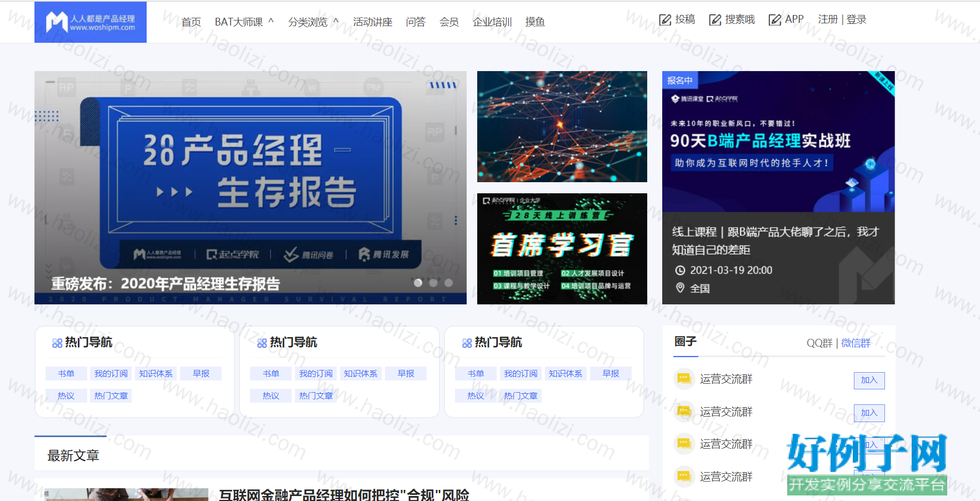Select the first carousel dot on banner

(418, 283)
